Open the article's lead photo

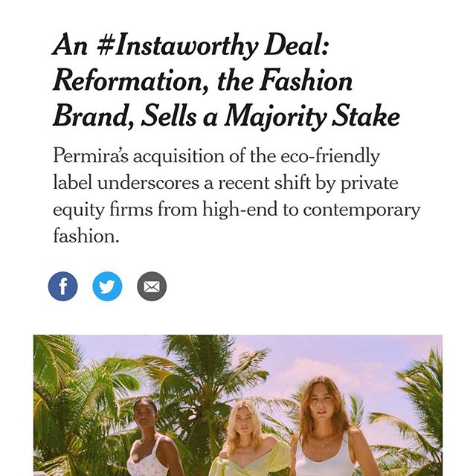click(238, 405)
